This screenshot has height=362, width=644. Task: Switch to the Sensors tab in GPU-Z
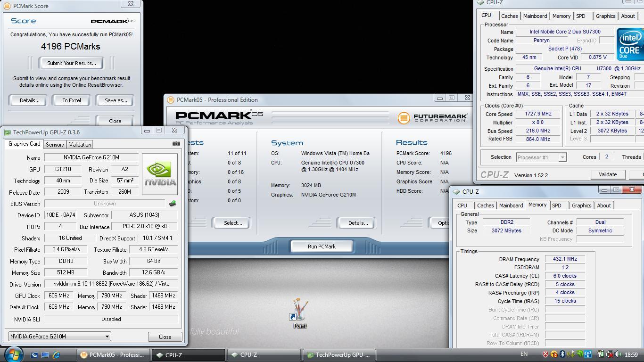click(55, 144)
